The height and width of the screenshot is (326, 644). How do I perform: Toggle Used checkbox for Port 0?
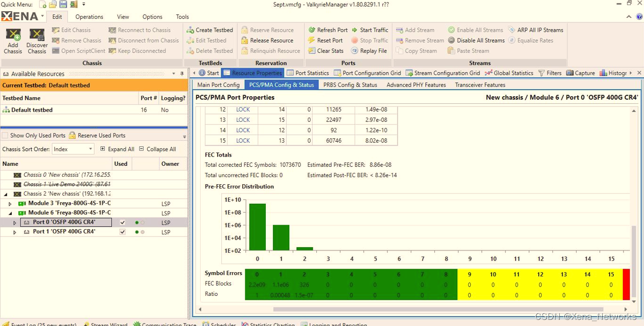click(122, 223)
